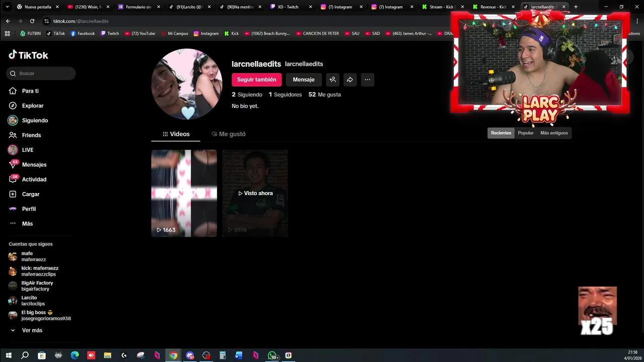The height and width of the screenshot is (362, 644).
Task: Open the Visto ahora video thumbnail
Action: 255,193
